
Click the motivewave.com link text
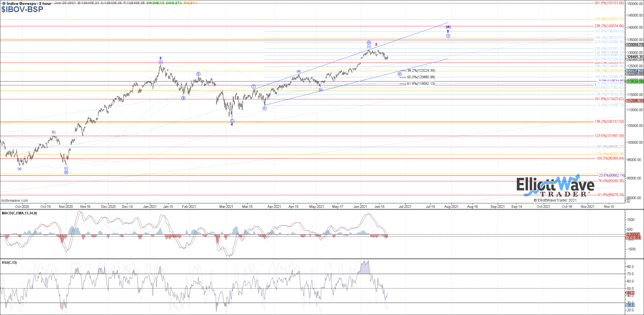[x=14, y=200]
